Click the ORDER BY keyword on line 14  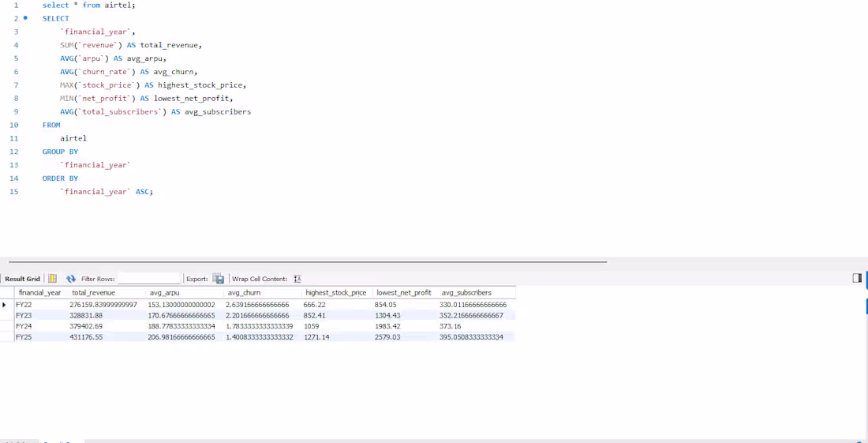[x=60, y=178]
